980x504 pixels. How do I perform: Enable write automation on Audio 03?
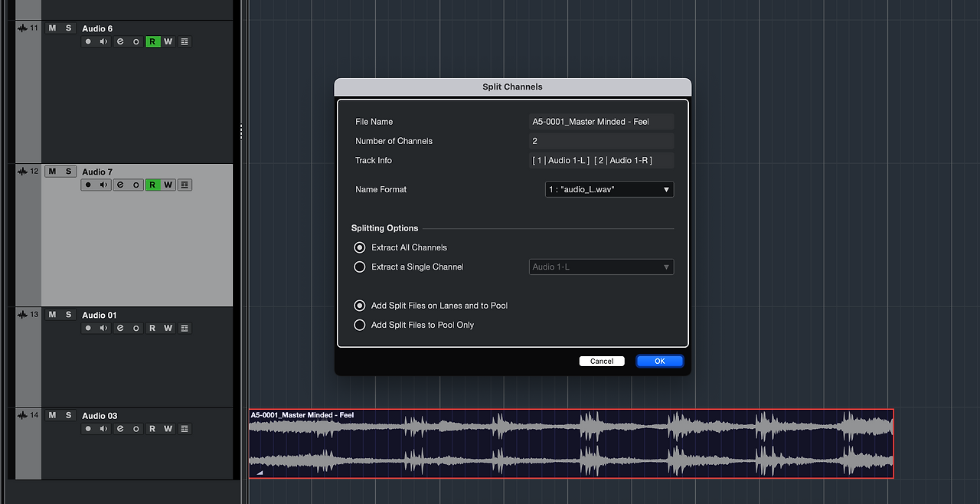click(168, 429)
